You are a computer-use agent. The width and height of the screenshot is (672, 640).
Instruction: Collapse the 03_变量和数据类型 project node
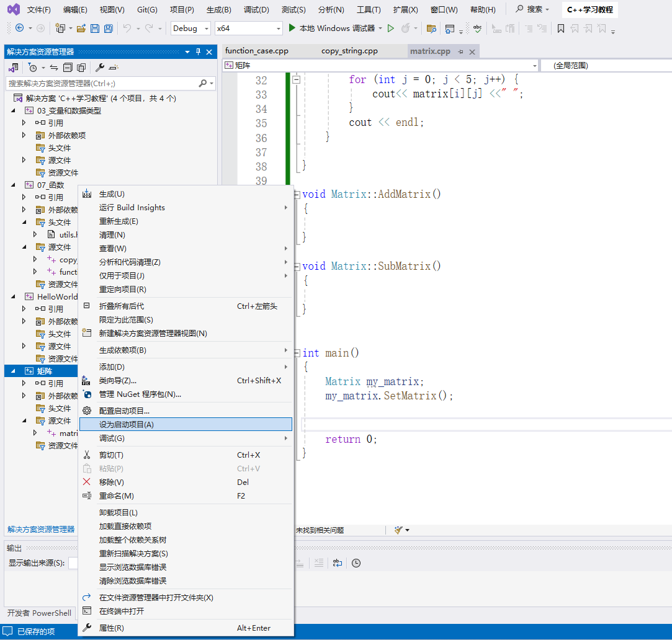coord(13,110)
